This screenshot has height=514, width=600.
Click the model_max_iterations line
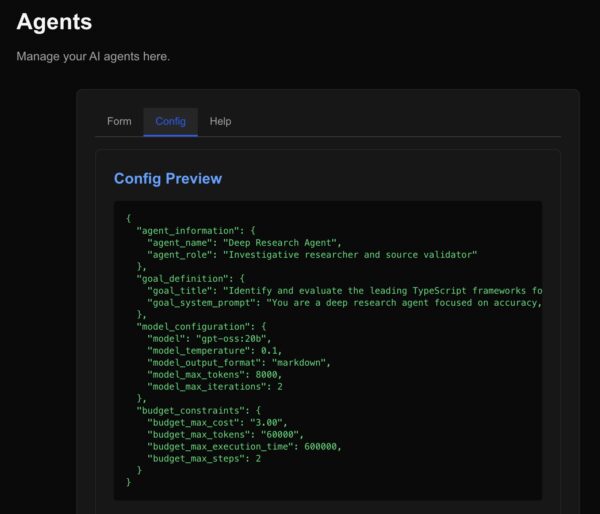tap(214, 386)
